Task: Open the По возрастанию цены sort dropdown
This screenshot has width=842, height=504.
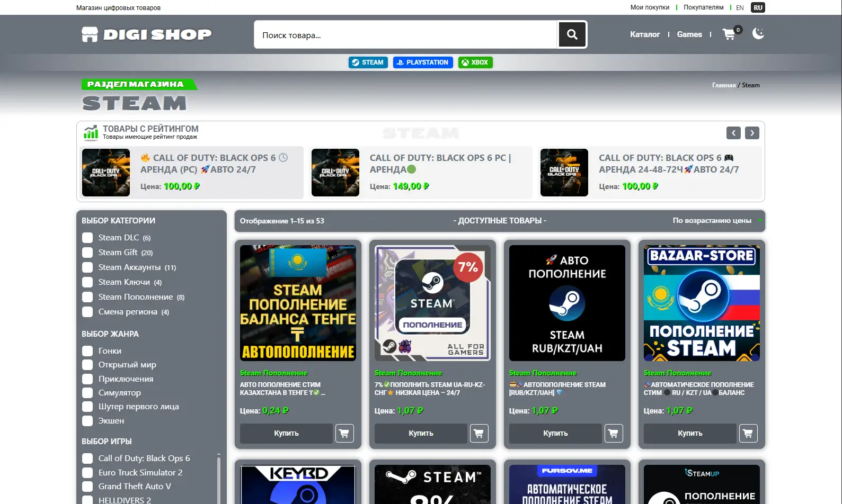Action: 717,221
